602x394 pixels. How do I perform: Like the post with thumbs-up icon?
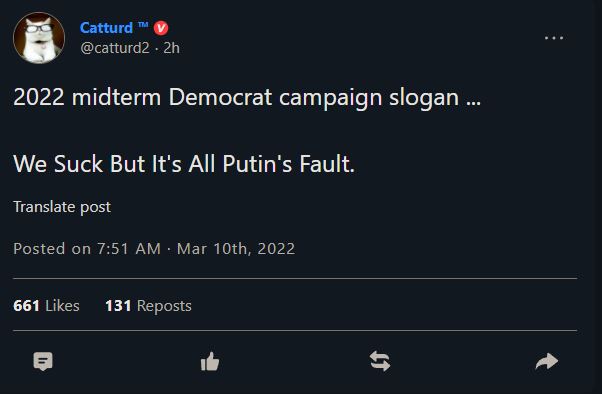tap(210, 361)
